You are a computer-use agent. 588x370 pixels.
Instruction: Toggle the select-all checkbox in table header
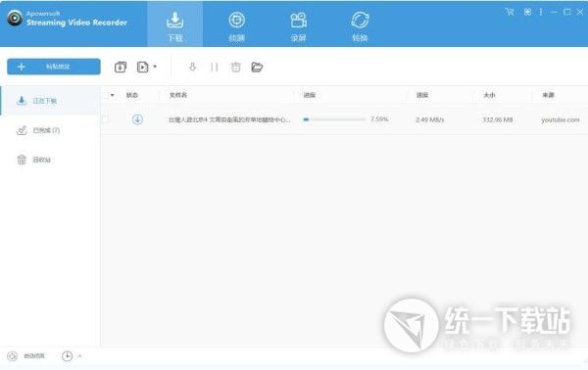pos(106,95)
